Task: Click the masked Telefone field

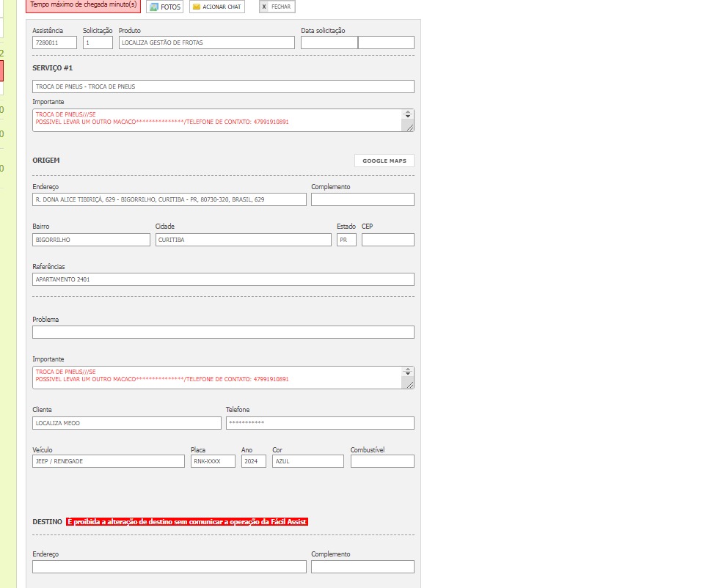Action: pos(320,423)
